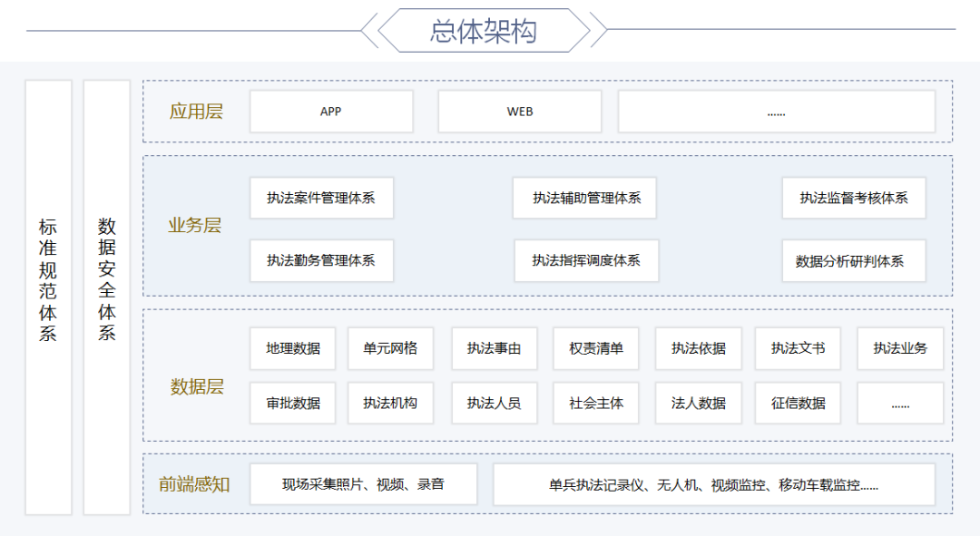The width and height of the screenshot is (980, 536).
Task: Select the 地理数据 data box
Action: pos(293,348)
